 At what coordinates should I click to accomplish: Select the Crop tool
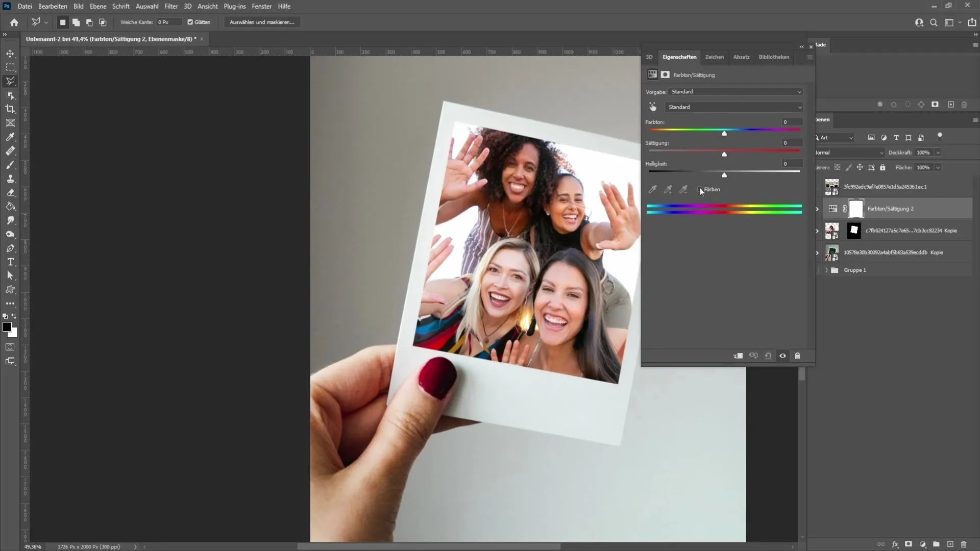coord(10,109)
